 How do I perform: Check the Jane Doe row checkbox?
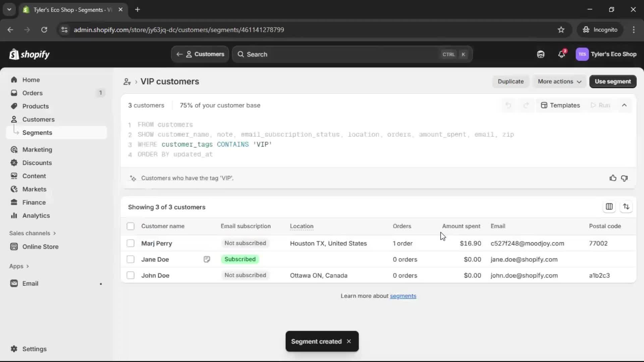pyautogui.click(x=130, y=259)
